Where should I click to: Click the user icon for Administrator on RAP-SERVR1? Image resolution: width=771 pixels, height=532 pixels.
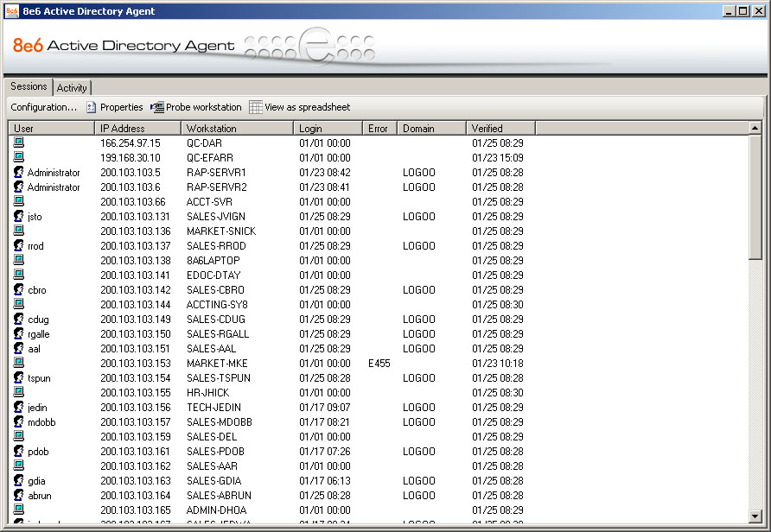coord(19,172)
